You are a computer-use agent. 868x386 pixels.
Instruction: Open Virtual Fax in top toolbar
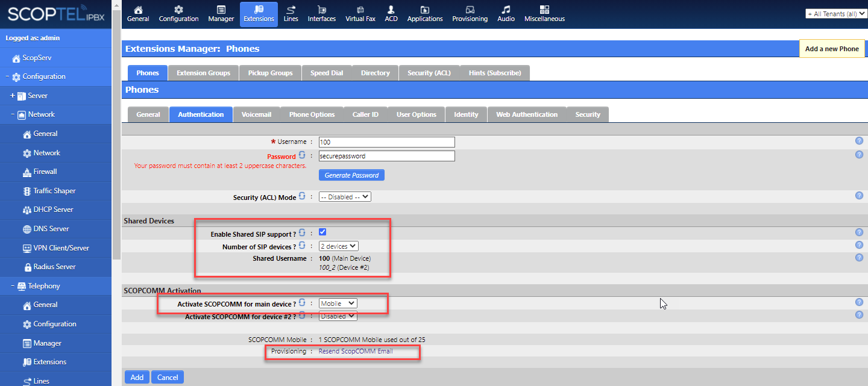360,14
